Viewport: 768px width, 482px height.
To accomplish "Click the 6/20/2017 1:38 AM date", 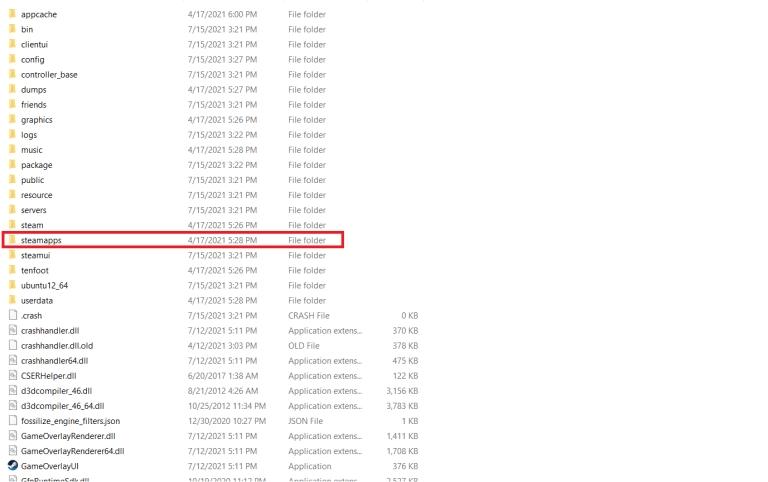I will [222, 376].
